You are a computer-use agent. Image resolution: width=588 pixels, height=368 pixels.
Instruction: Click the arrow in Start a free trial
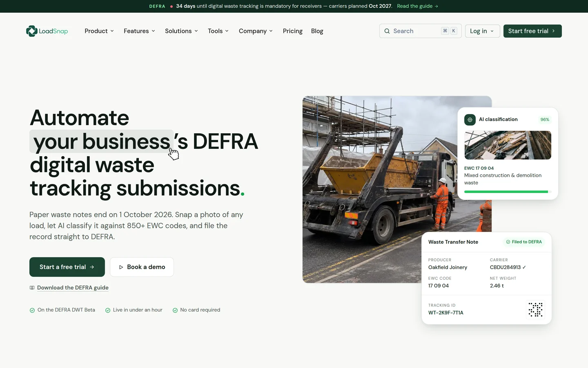point(92,267)
